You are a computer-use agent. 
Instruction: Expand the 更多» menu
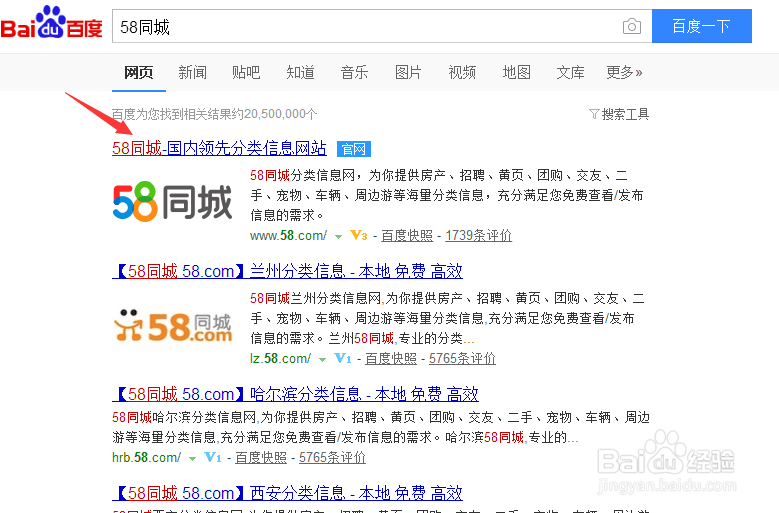click(624, 73)
